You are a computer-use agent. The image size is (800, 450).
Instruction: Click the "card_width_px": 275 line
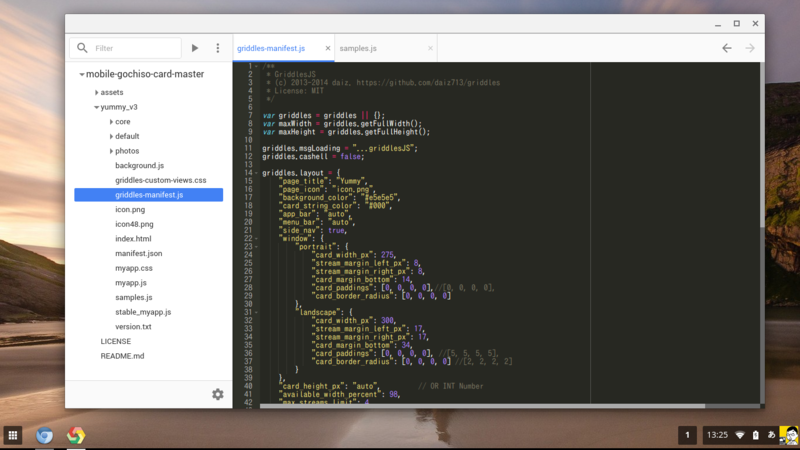point(354,255)
